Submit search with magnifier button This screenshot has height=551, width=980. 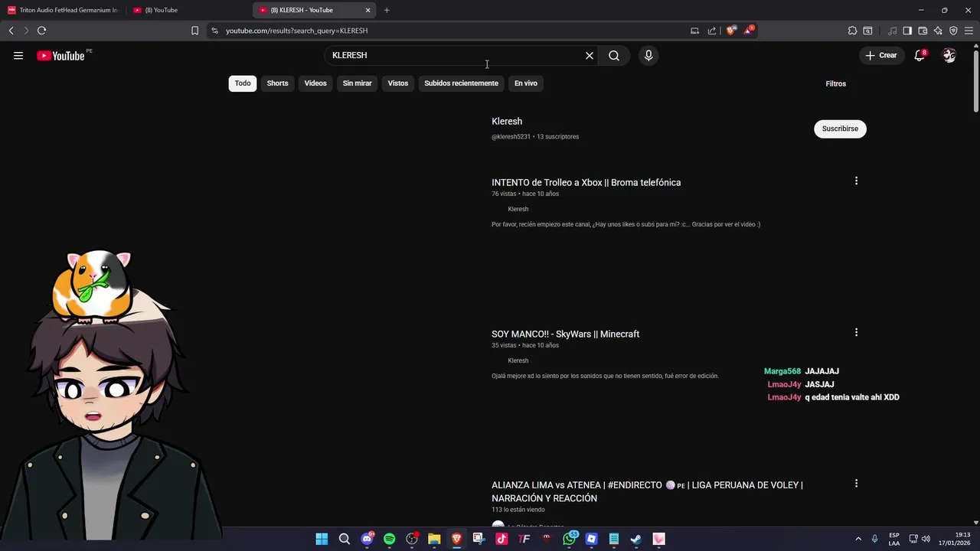coord(614,55)
